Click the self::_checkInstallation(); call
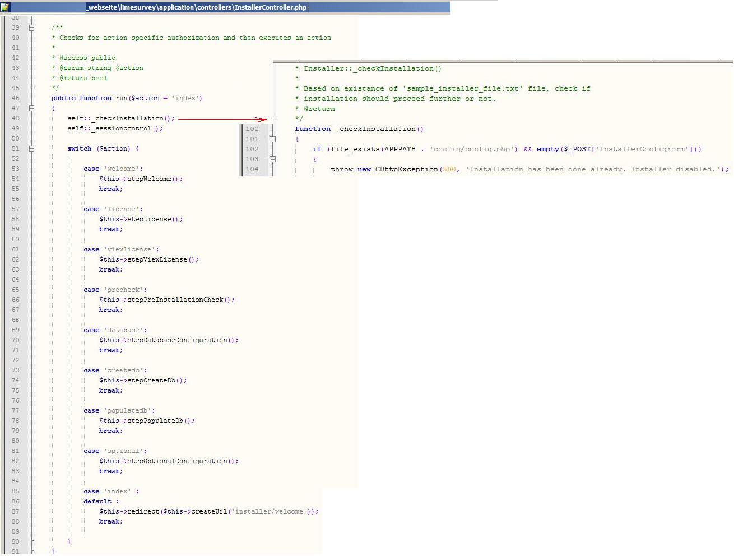This screenshot has width=734, height=560. coord(121,118)
